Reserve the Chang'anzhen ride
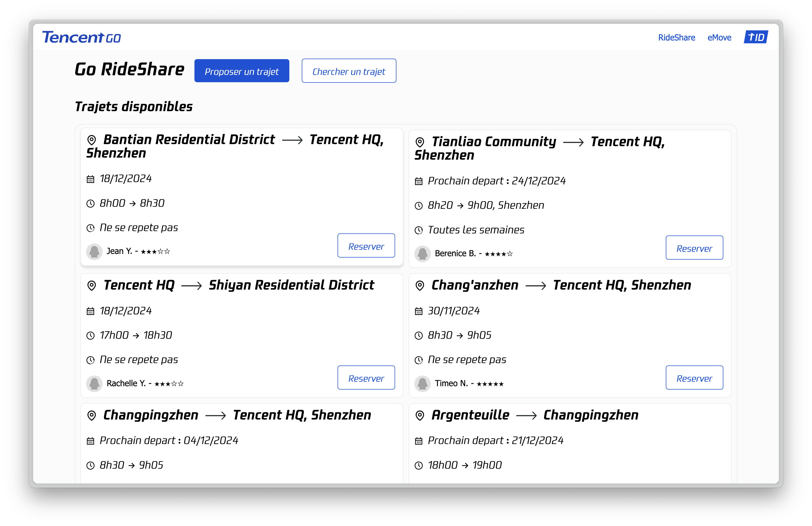The width and height of the screenshot is (812, 526). click(694, 378)
